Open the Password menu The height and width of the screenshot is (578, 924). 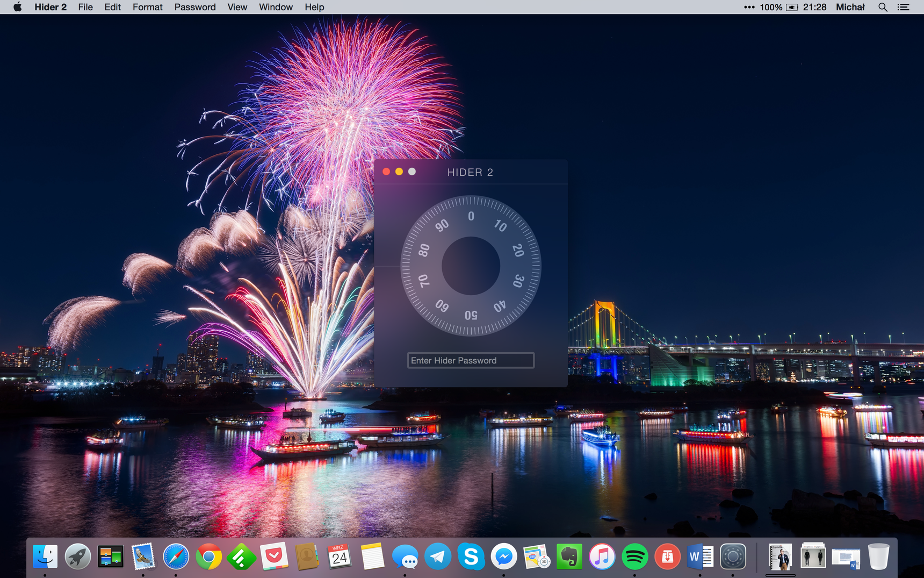pos(195,7)
